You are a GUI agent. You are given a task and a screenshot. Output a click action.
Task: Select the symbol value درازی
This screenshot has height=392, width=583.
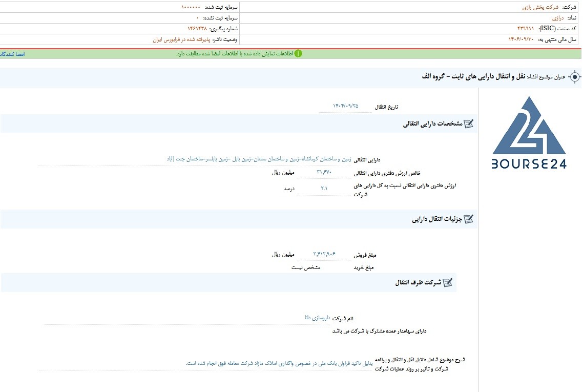(x=558, y=18)
